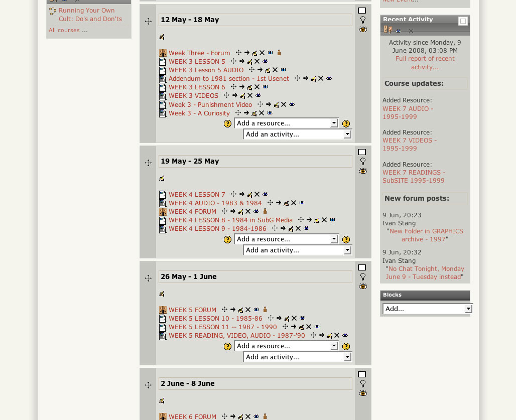Open Full report of recent activity link

point(425,63)
